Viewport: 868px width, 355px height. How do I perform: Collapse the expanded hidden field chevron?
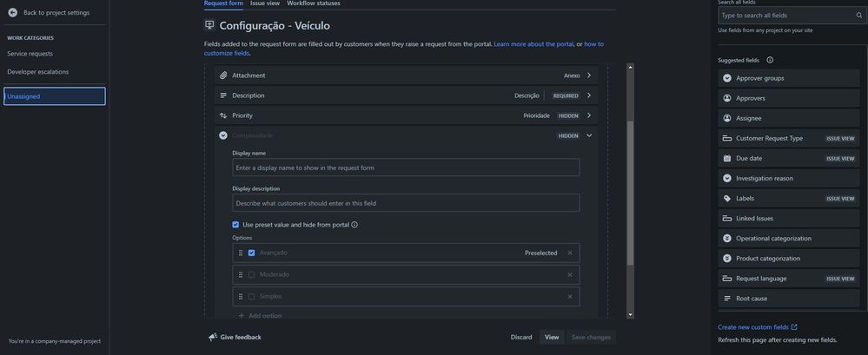(589, 135)
